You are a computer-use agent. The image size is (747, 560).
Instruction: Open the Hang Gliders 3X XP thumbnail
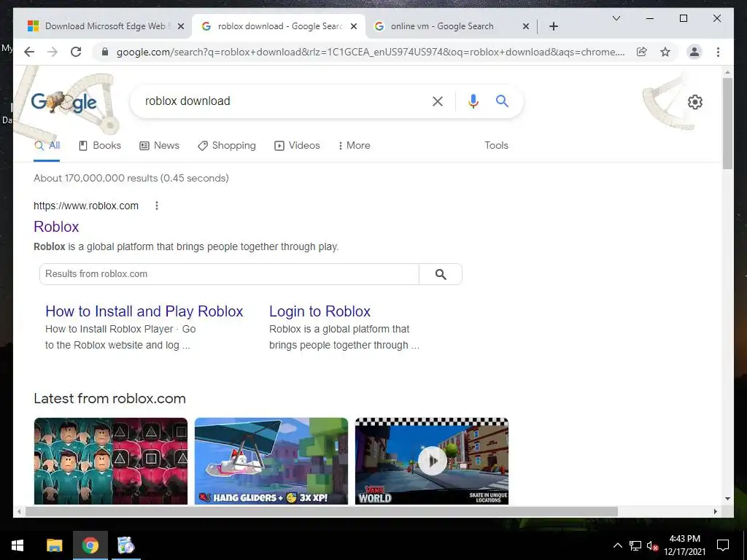(x=271, y=461)
